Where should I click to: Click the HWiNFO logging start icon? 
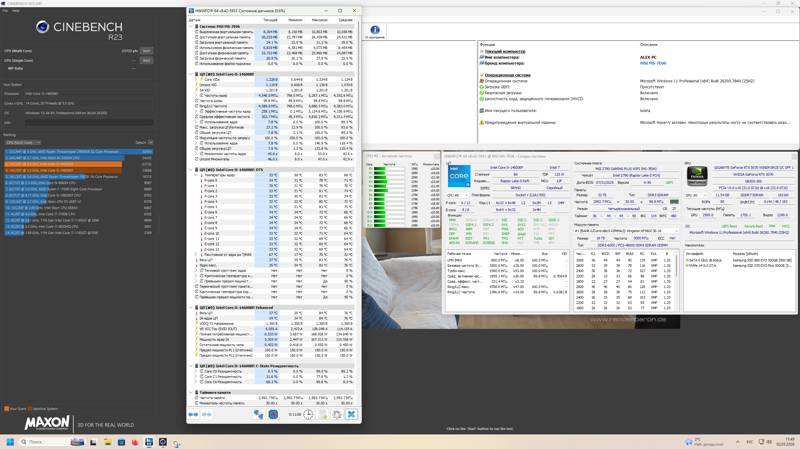[x=273, y=414]
